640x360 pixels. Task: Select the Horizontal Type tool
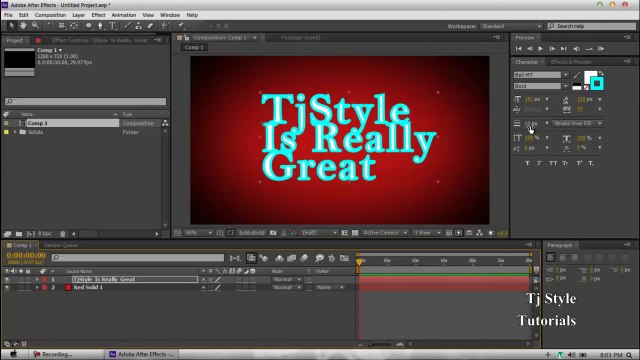(113, 26)
